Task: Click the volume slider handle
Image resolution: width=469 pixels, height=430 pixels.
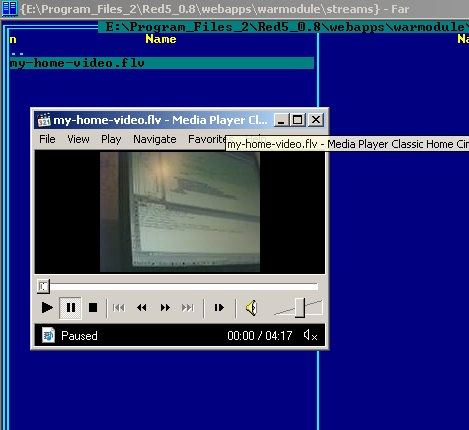Action: coord(300,307)
